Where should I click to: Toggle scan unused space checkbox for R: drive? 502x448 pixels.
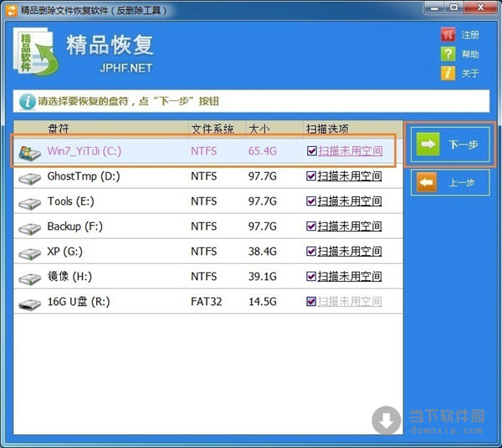(311, 301)
